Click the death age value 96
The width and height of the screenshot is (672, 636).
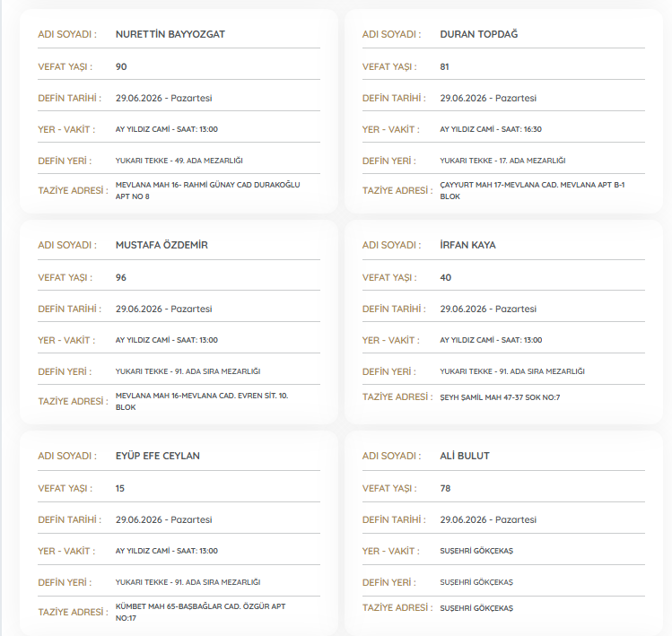pyautogui.click(x=121, y=278)
